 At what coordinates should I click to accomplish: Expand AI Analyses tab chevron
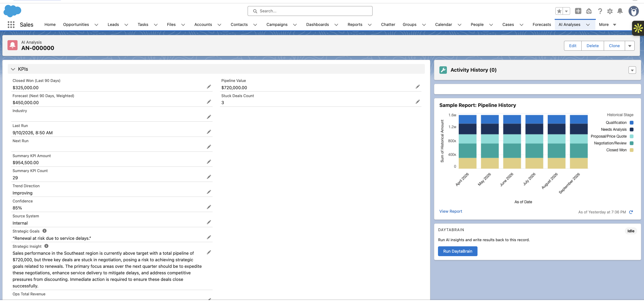coord(588,25)
